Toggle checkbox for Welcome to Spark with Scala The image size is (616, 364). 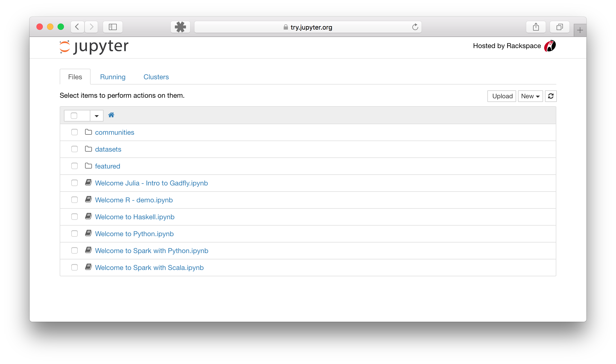pyautogui.click(x=74, y=267)
